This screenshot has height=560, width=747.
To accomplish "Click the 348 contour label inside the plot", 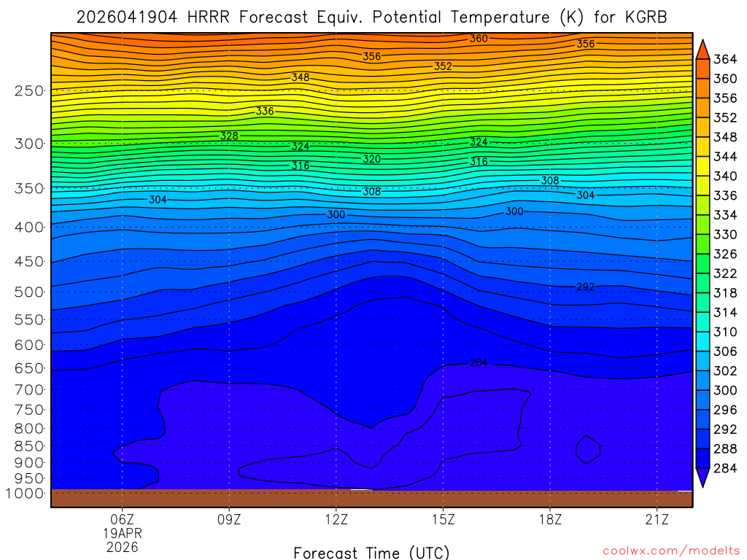I will (x=301, y=77).
